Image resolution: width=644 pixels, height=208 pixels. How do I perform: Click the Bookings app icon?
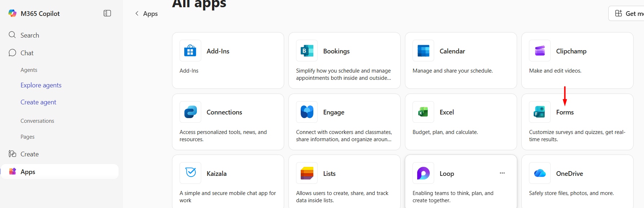coord(306,51)
